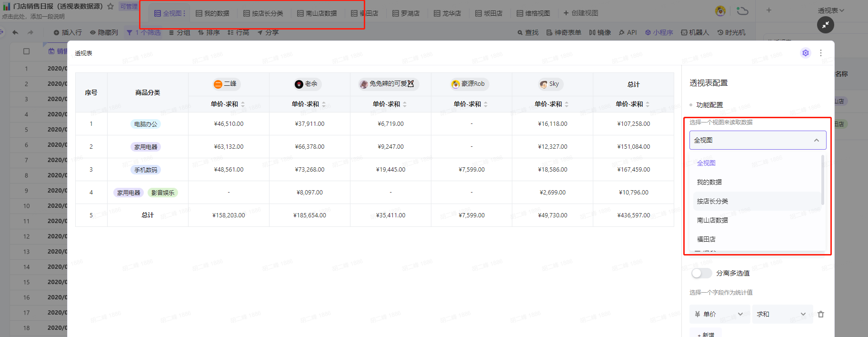The image size is (868, 337).
Task: Choose 按店长分类 from the view list
Action: [x=712, y=201]
